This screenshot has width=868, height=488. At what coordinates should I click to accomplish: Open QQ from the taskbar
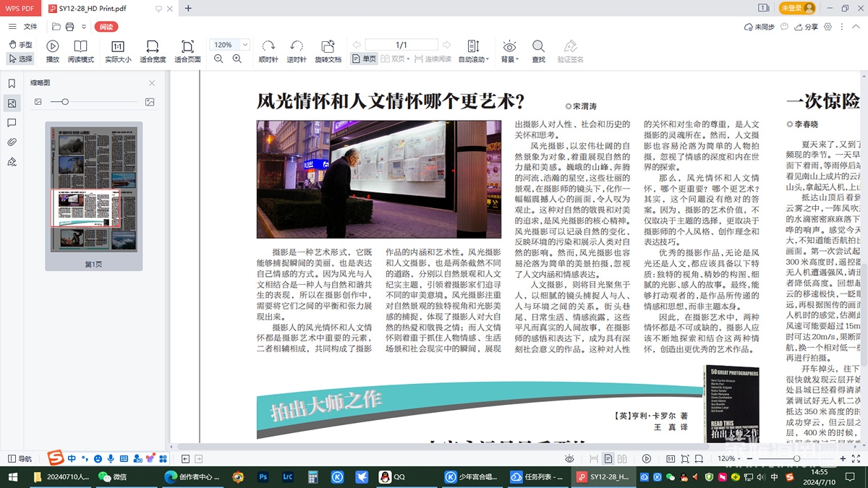pos(392,477)
